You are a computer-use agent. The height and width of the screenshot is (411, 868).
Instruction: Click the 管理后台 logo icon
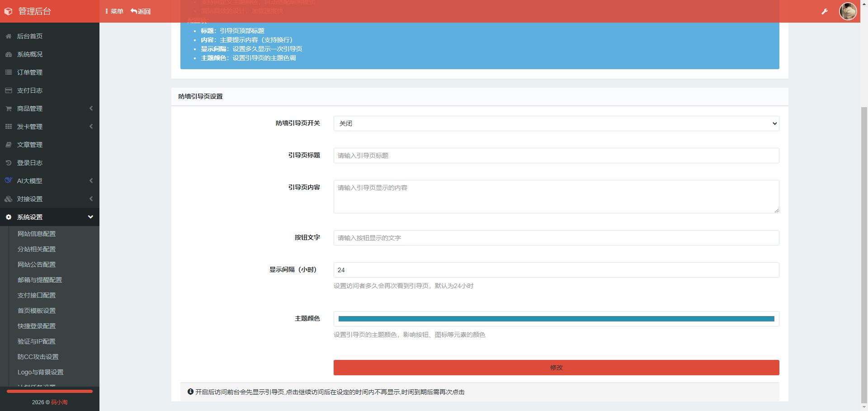pyautogui.click(x=8, y=11)
